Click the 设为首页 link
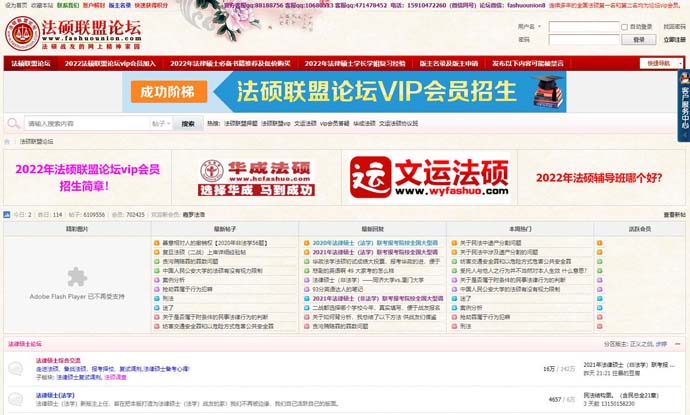The width and height of the screenshot is (690, 415). pos(16,5)
